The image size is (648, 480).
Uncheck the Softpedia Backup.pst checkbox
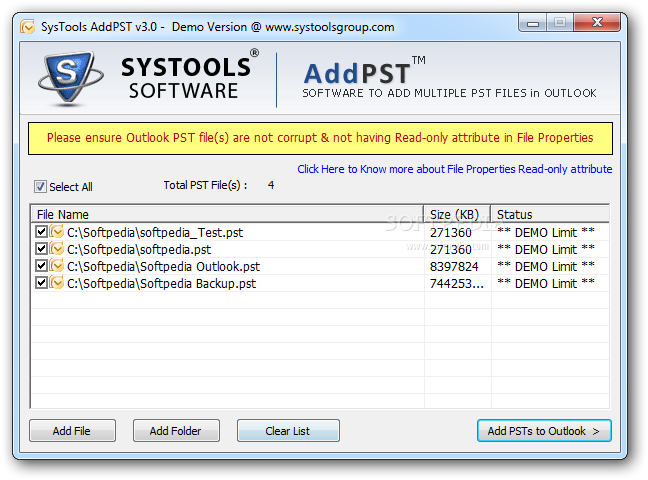pyautogui.click(x=41, y=282)
